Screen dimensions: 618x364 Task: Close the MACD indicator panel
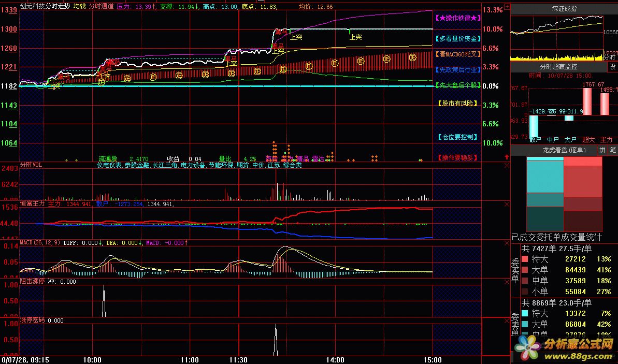tap(507, 243)
